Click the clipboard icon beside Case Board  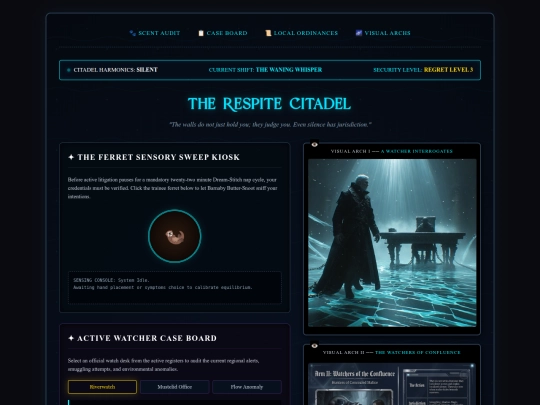point(201,33)
